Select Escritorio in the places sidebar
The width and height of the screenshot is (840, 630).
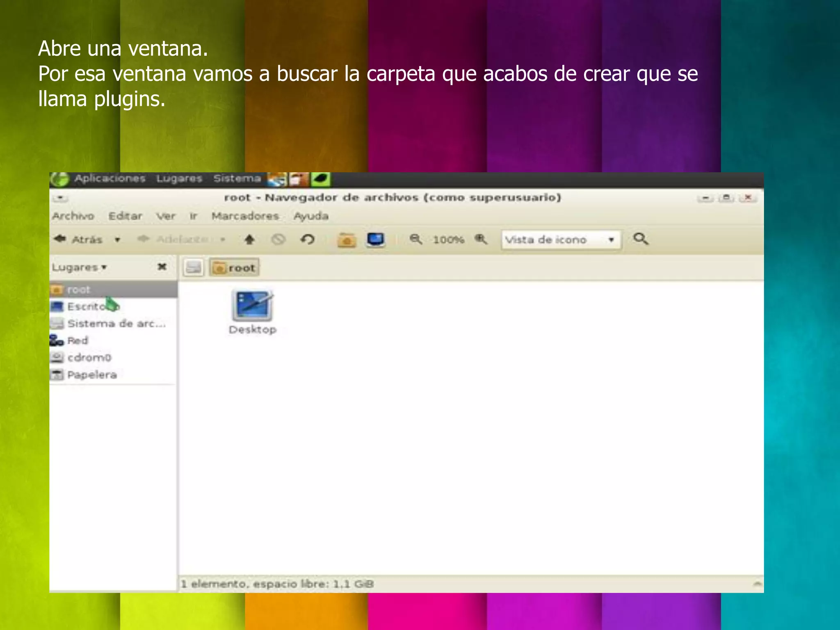click(x=113, y=306)
